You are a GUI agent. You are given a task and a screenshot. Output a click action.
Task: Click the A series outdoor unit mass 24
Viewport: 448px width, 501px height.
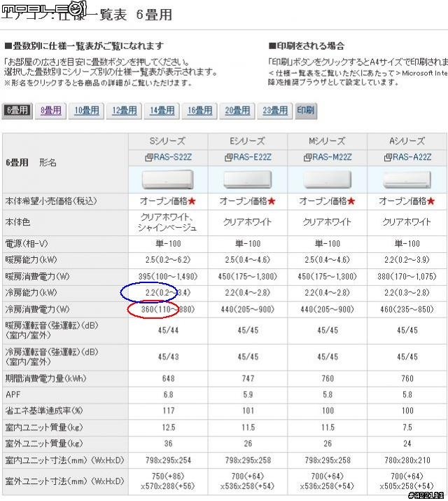[407, 444]
